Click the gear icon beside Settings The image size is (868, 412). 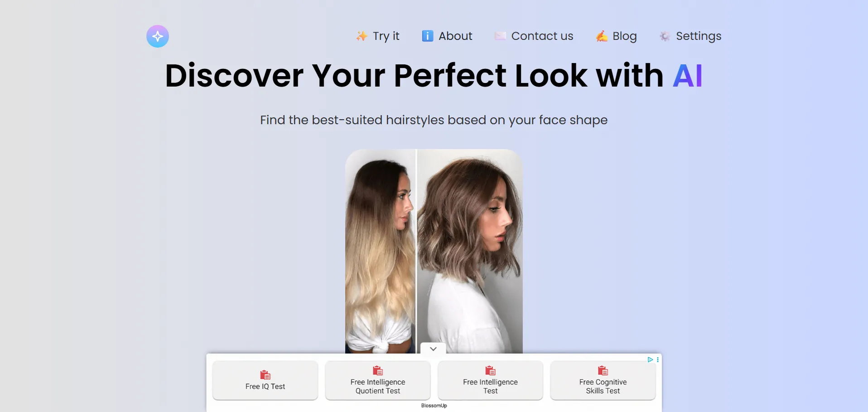665,36
